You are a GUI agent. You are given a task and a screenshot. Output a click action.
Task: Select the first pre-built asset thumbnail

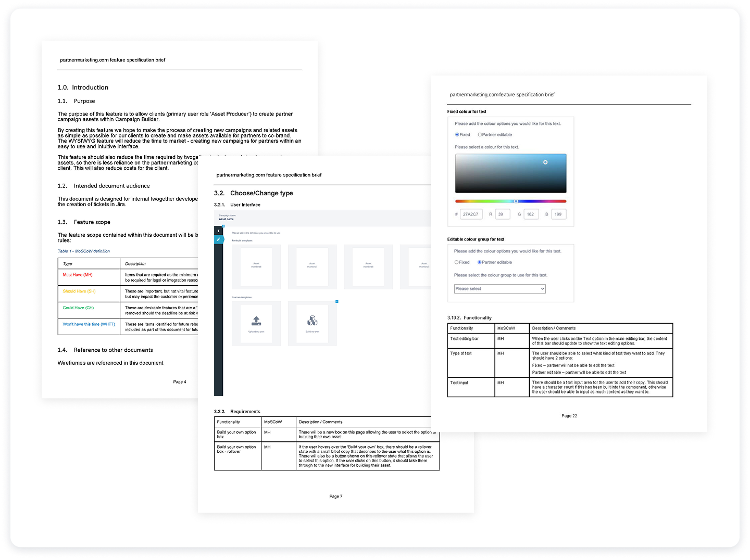click(x=256, y=266)
